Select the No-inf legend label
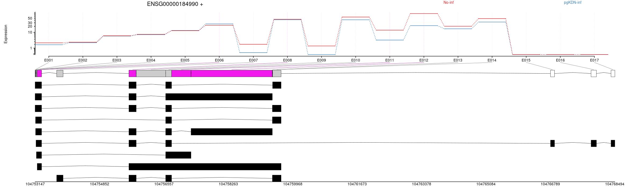The height and width of the screenshot is (188, 644). tap(448, 2)
